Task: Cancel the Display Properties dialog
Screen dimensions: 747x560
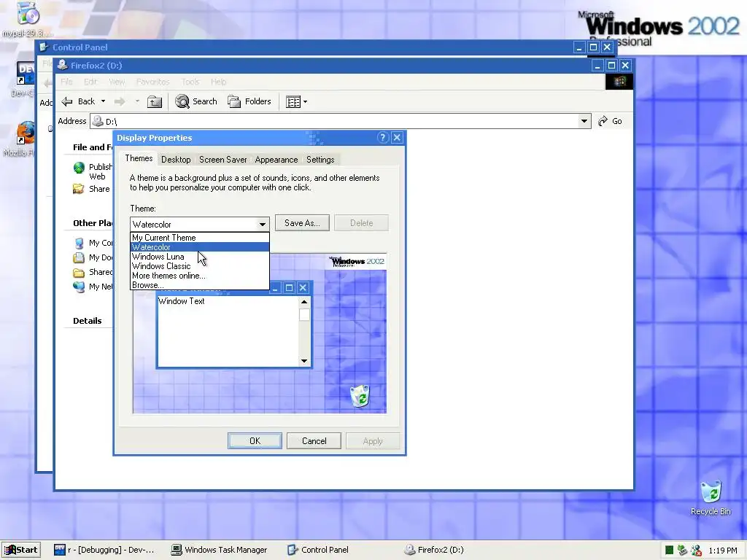Action: click(314, 441)
